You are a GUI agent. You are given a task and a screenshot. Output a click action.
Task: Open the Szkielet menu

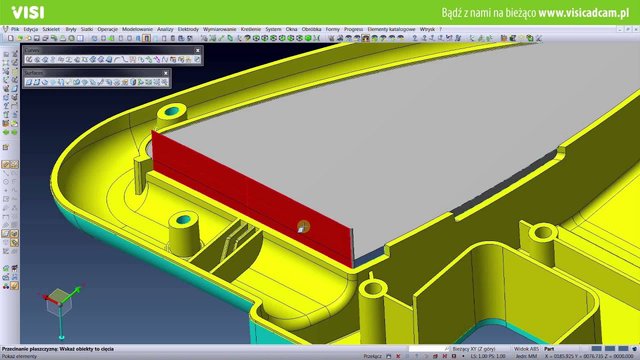[51, 29]
